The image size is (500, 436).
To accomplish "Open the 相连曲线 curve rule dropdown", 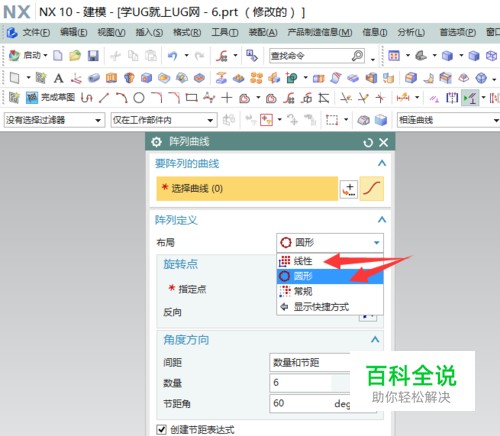I will coord(449,120).
